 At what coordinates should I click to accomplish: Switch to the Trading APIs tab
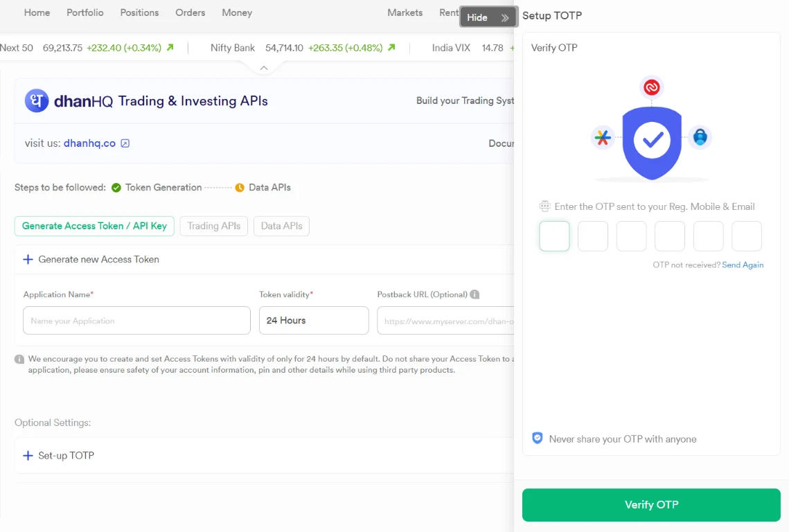(x=214, y=226)
